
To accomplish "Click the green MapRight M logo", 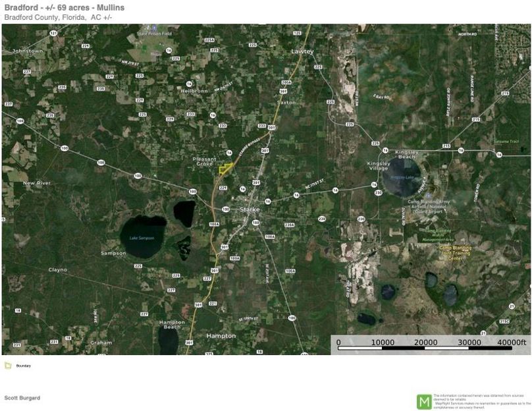I will 424,401.
